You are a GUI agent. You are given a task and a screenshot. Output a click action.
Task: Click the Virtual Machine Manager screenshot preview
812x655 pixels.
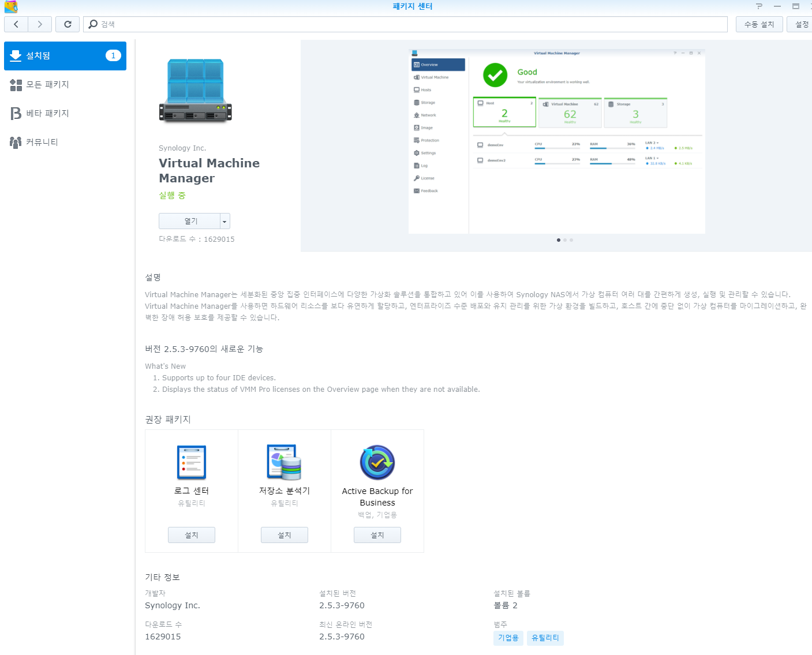pos(557,141)
